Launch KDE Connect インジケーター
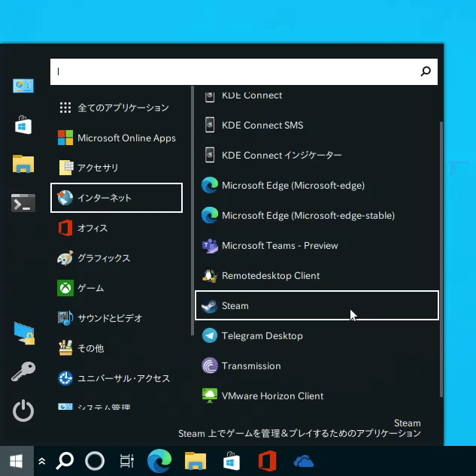This screenshot has height=476, width=476. click(x=317, y=155)
